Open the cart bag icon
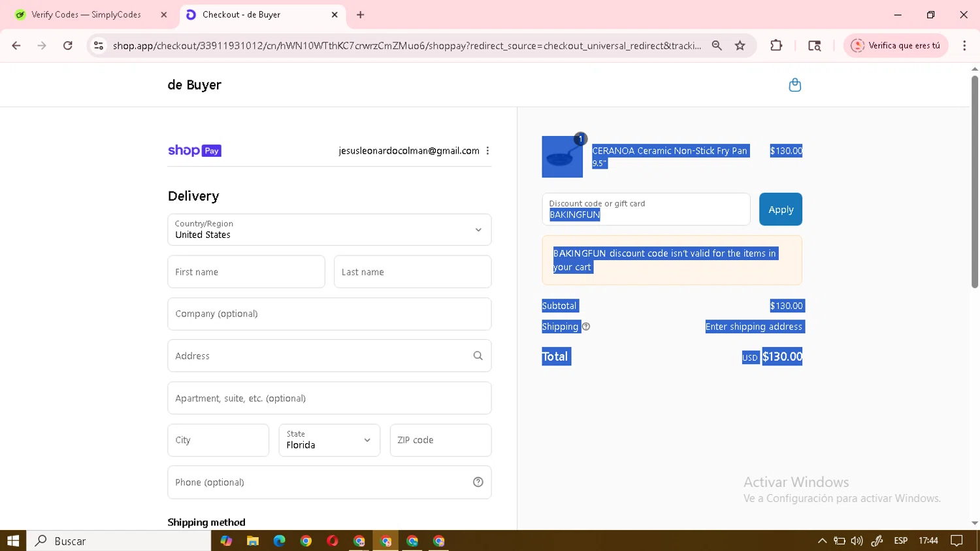This screenshot has width=980, height=551. click(794, 85)
